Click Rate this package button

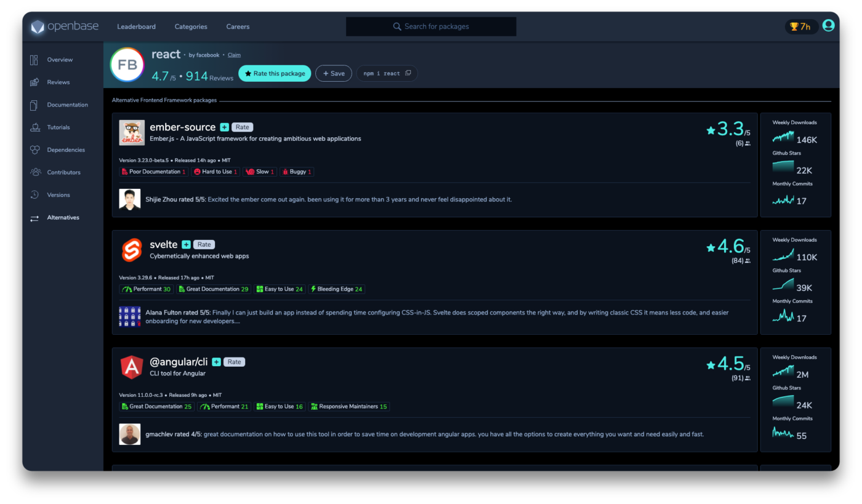tap(275, 73)
